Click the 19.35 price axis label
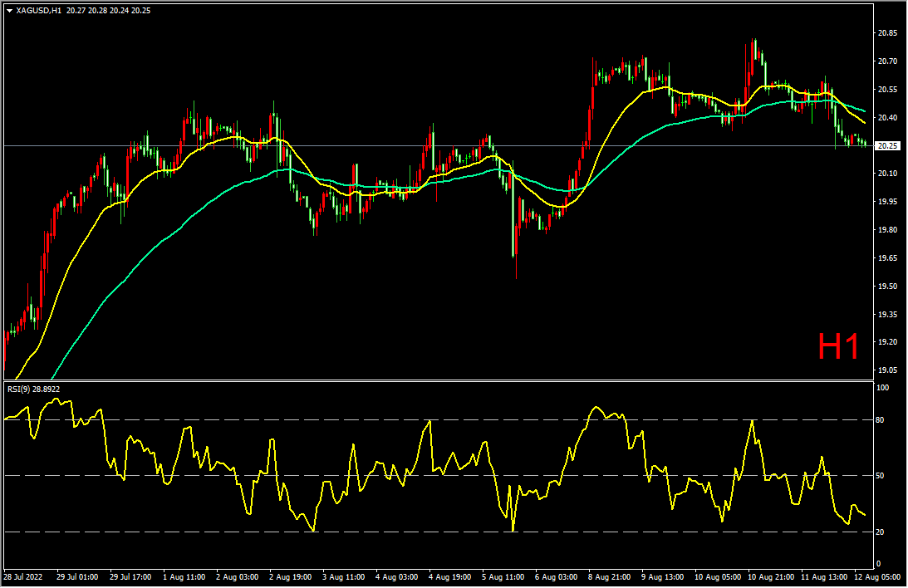 (888, 315)
